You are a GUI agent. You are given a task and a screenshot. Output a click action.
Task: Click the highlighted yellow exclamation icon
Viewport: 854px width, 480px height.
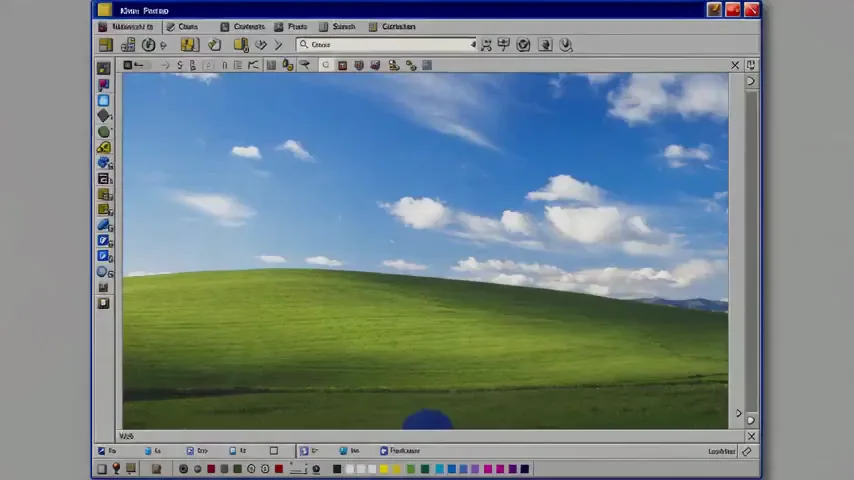point(190,45)
